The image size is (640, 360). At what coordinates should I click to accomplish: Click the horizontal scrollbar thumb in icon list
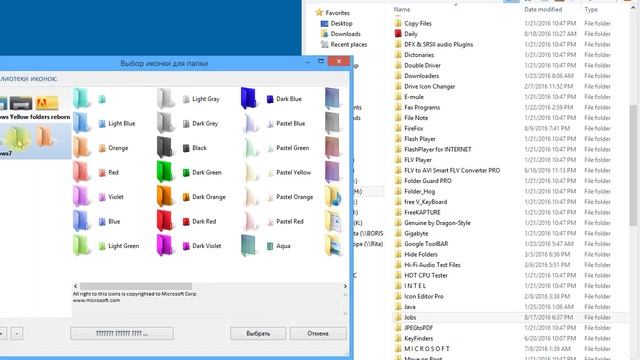pyautogui.click(x=136, y=286)
